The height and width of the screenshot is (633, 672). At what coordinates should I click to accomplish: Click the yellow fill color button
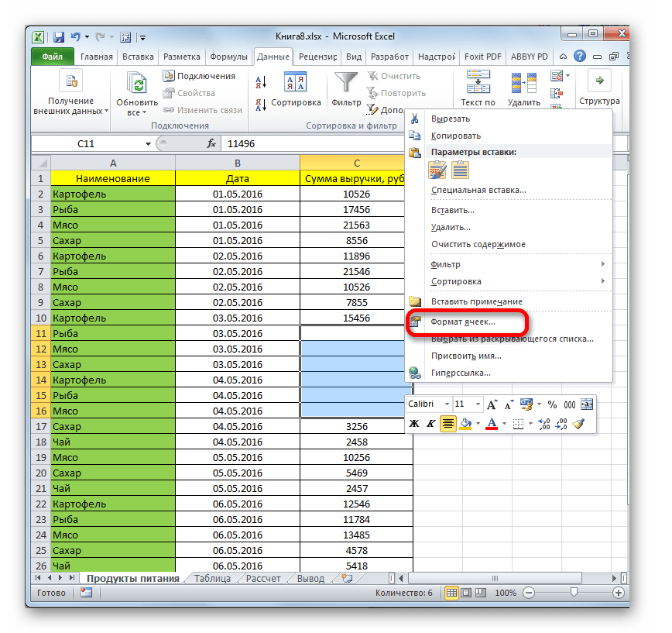point(466,423)
